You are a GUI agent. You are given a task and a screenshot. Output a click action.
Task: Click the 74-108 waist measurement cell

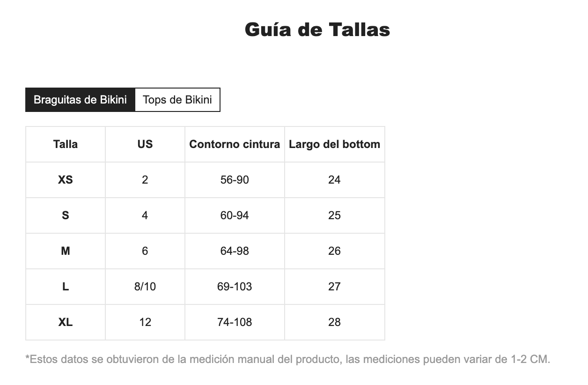[x=235, y=322]
